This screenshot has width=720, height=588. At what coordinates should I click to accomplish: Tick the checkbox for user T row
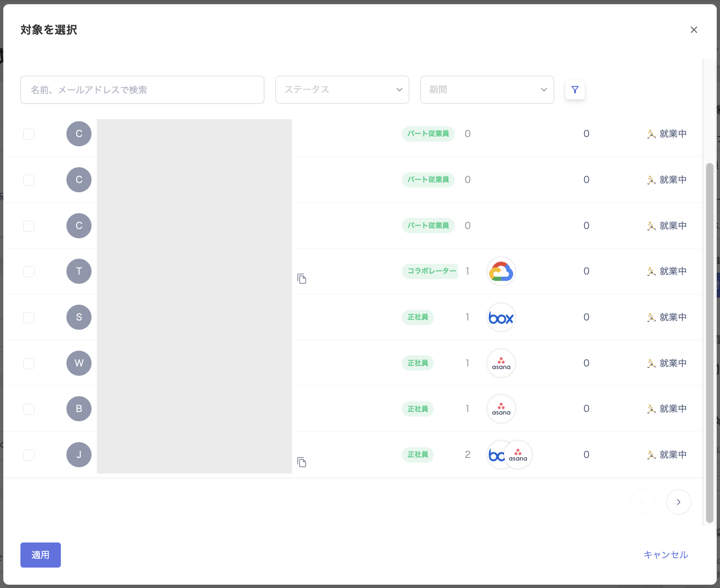(x=29, y=271)
